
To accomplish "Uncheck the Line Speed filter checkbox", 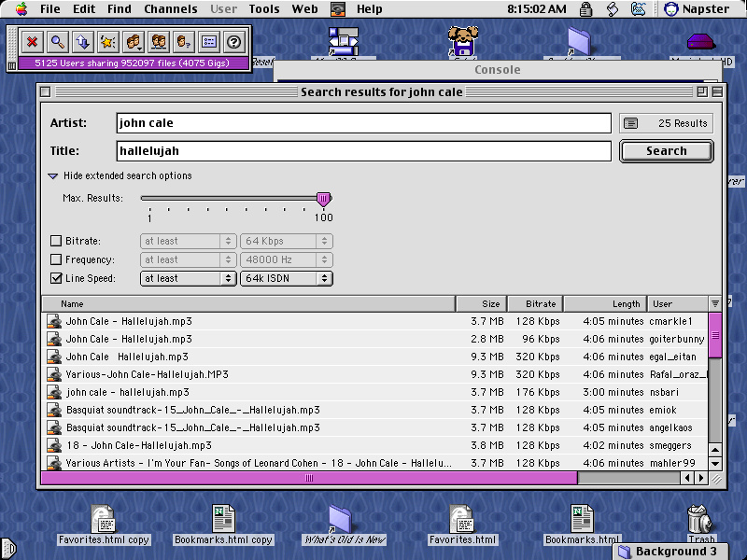I will point(56,278).
